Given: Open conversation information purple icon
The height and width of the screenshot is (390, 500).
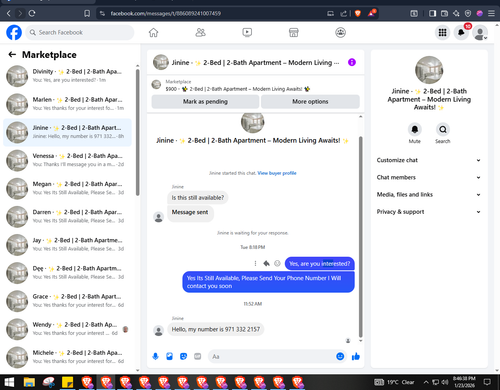Looking at the screenshot, I should coord(352,62).
